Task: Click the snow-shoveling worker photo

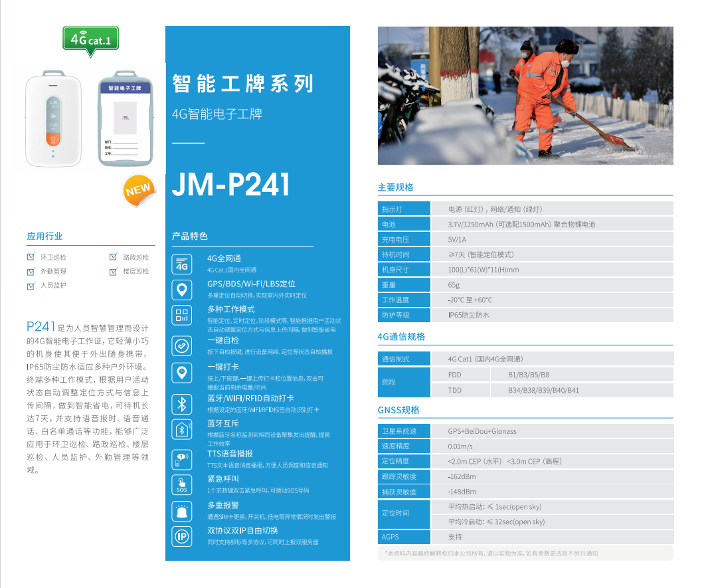Action: tap(525, 96)
